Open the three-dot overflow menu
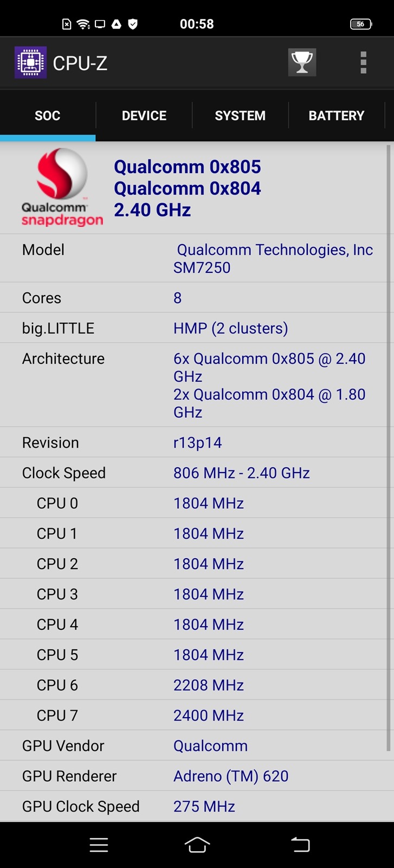The width and height of the screenshot is (394, 868). point(364,62)
